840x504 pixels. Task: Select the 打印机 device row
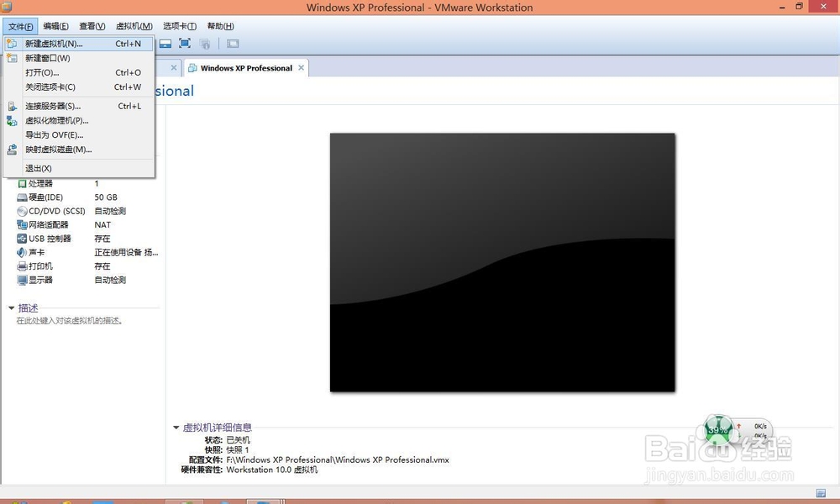(88, 266)
